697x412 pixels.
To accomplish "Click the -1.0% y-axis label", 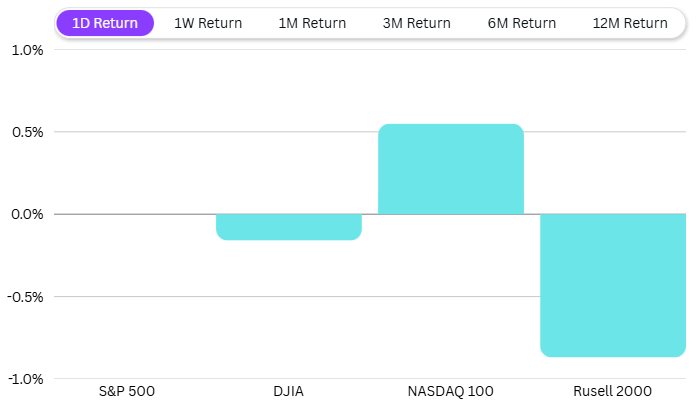I will coord(24,378).
